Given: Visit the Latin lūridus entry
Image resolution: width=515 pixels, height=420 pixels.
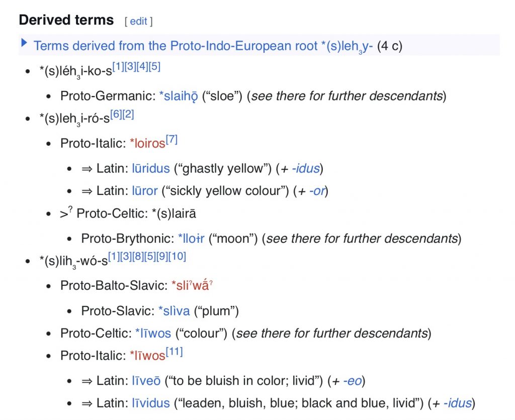Looking at the screenshot, I should (151, 168).
